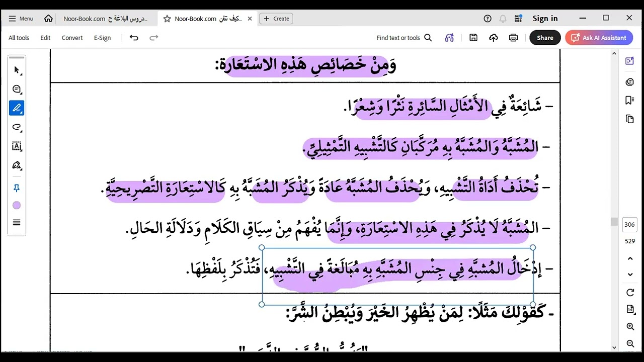Open notifications bell icon
Viewport: 644px width, 362px height.
point(503,19)
